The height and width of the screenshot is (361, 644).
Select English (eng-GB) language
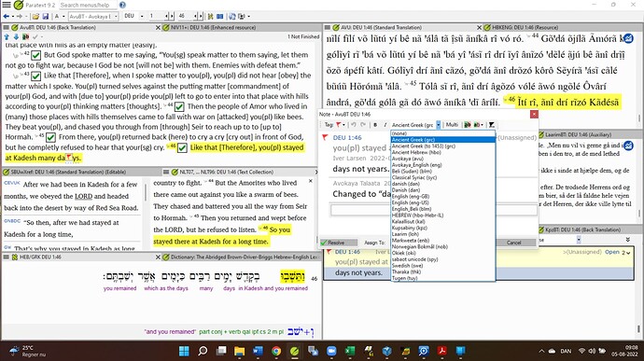coord(442,196)
